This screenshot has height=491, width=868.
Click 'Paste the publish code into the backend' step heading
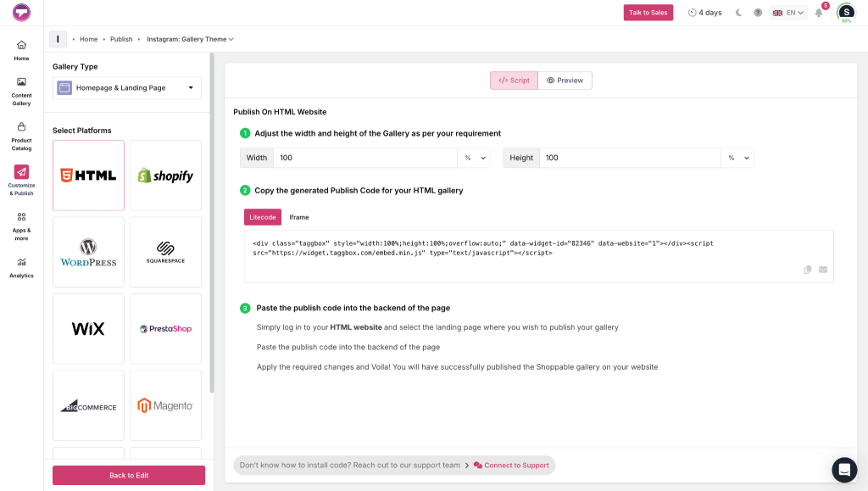[x=353, y=308]
